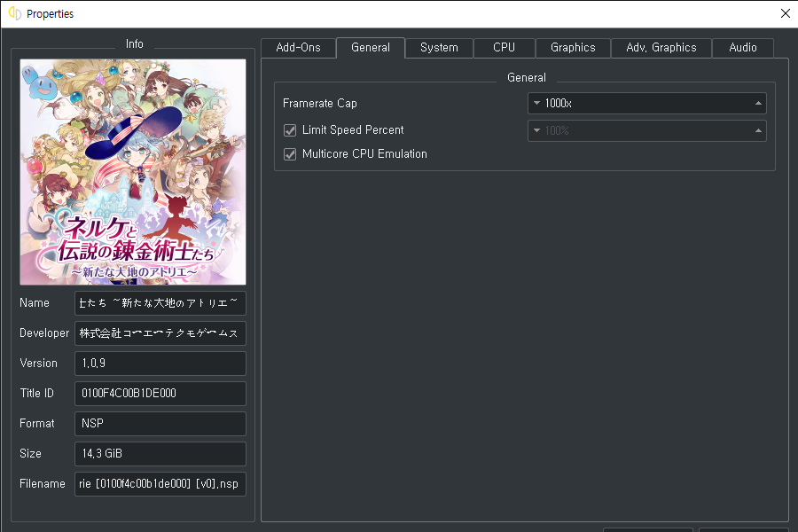Open the CPU tab
798x532 pixels.
point(504,48)
